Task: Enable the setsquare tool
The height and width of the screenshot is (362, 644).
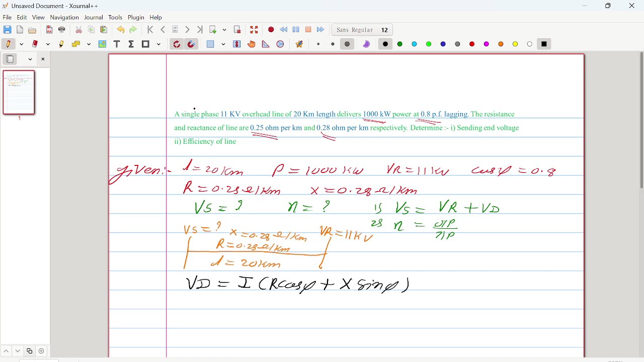Action: 266,44
